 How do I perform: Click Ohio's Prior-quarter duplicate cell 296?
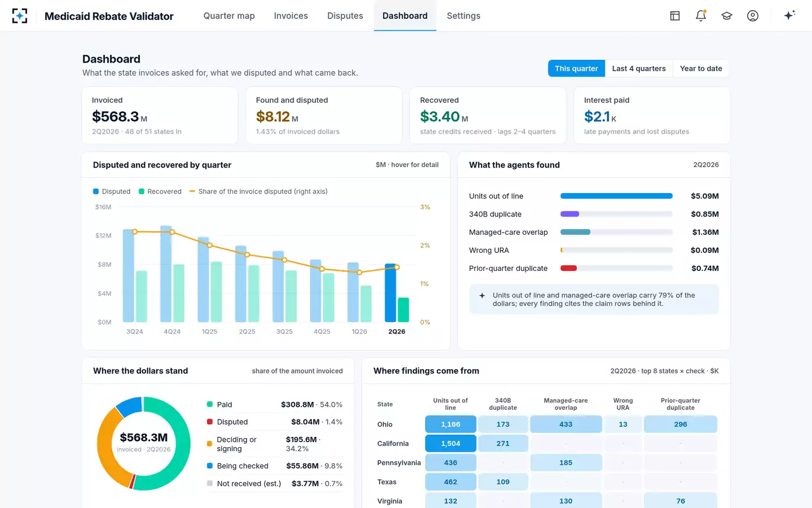point(681,424)
